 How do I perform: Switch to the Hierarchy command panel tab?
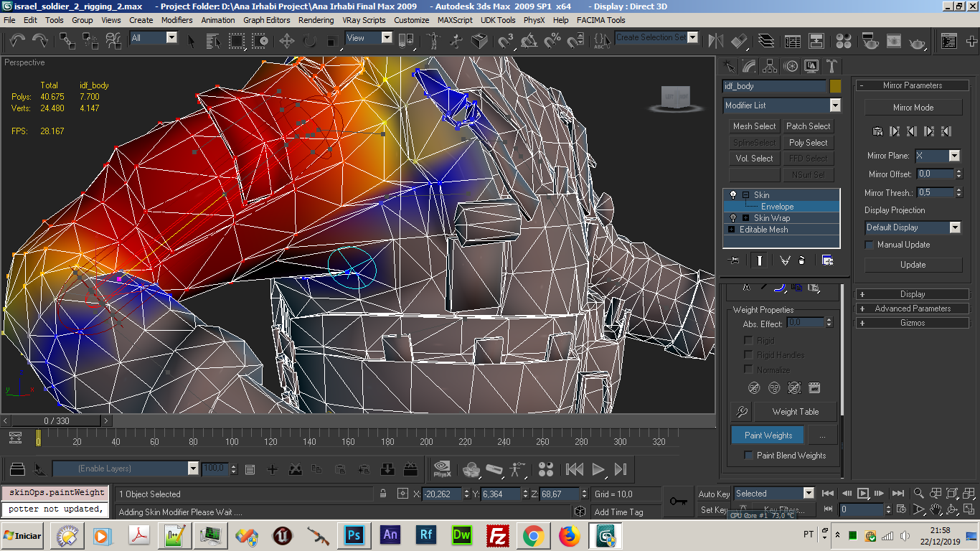pyautogui.click(x=770, y=67)
